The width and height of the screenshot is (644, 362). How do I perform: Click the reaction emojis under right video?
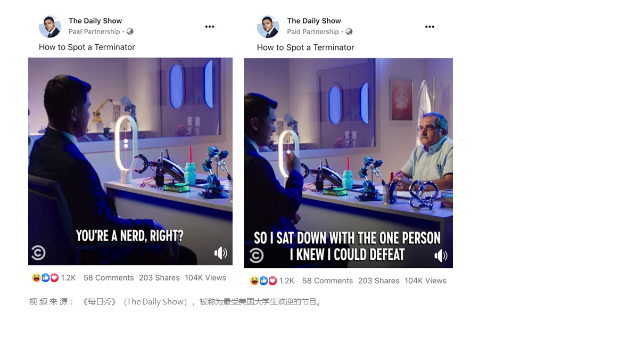pos(263,281)
